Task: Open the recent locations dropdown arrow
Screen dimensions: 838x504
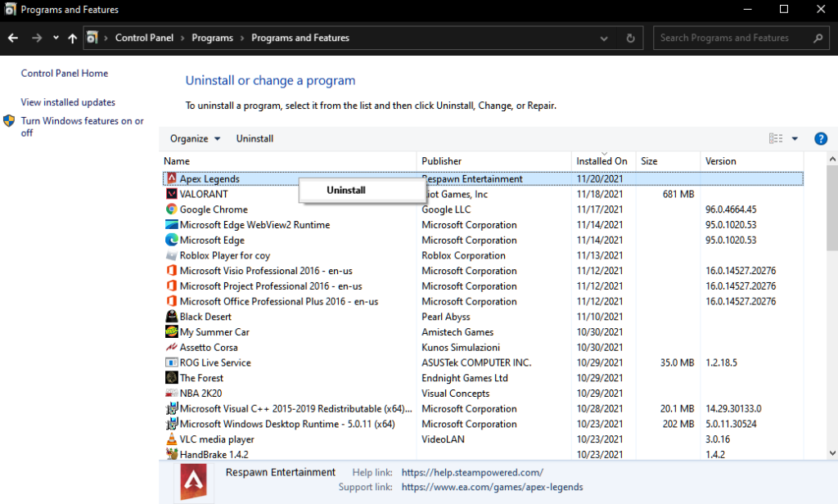Action: (x=56, y=38)
